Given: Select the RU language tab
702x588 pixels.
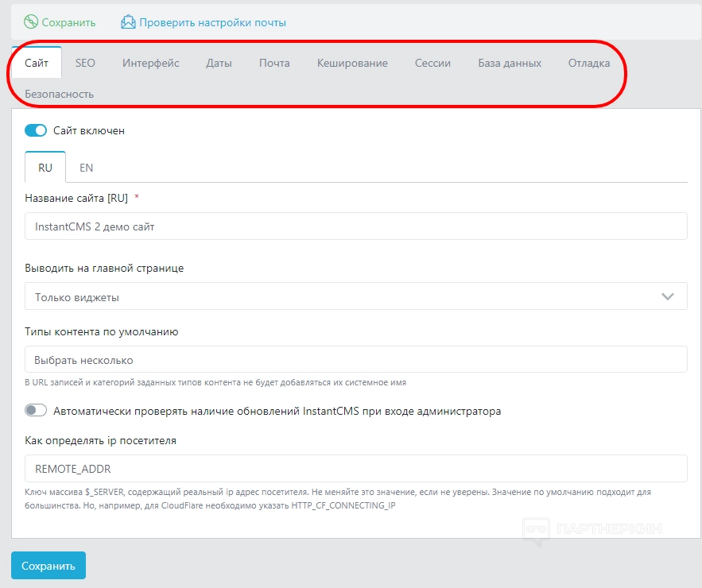Looking at the screenshot, I should pyautogui.click(x=45, y=168).
